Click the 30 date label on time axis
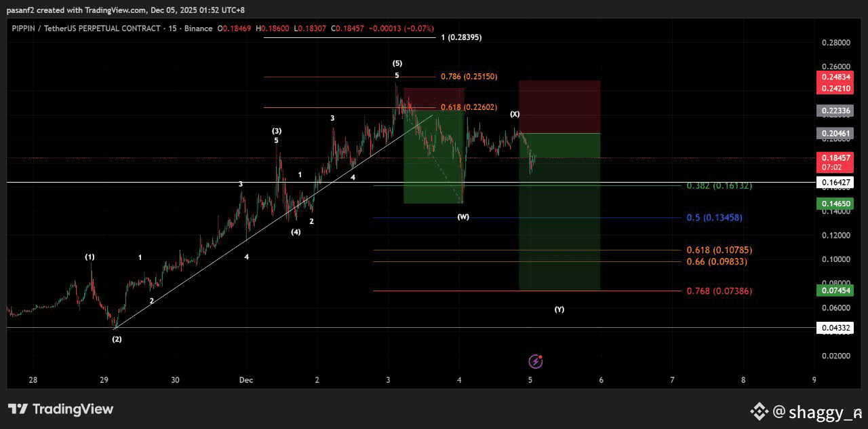This screenshot has width=868, height=429. pos(175,380)
